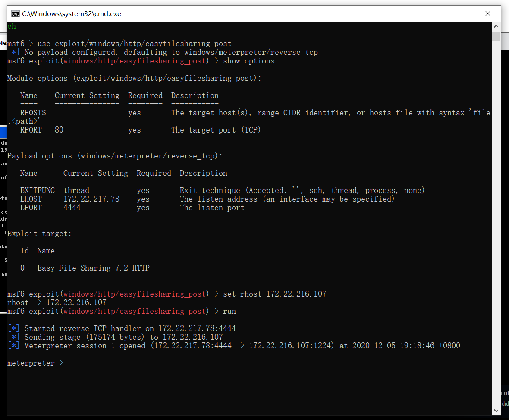Click the vertical scrollbar thumb
This screenshot has width=509, height=420.
(496, 37)
